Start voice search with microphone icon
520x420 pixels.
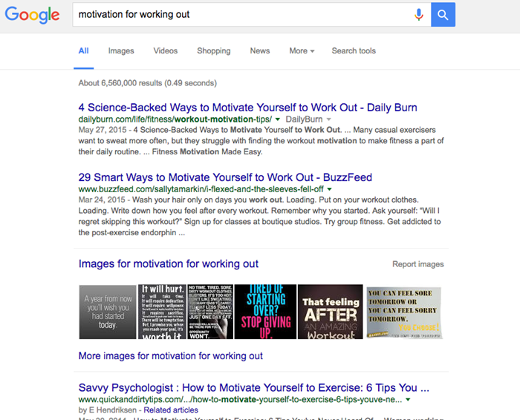[x=419, y=15]
